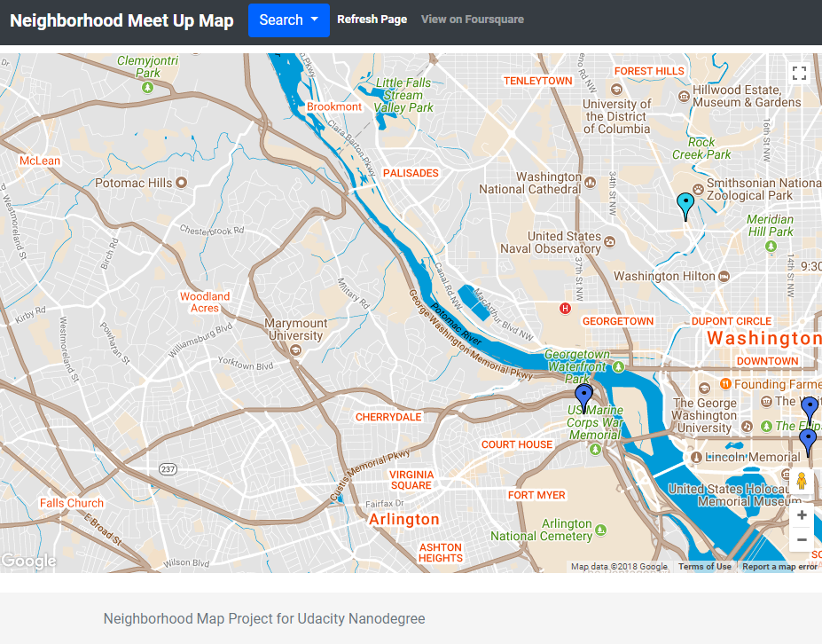Click the Falls Church label

72,503
